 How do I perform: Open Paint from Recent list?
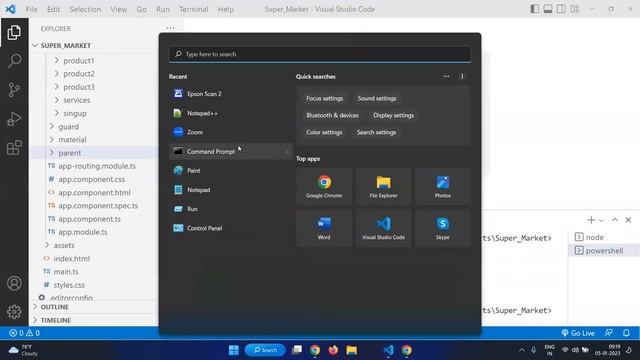click(231, 171)
